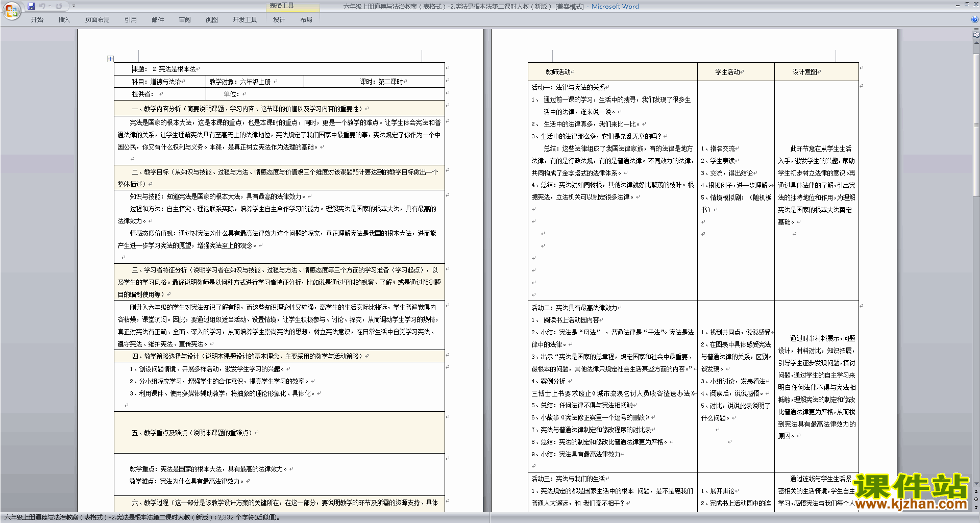Click 活动二: 宪法具有最高法律效力 line
Viewport: 980px width, 523px height.
[x=575, y=308]
